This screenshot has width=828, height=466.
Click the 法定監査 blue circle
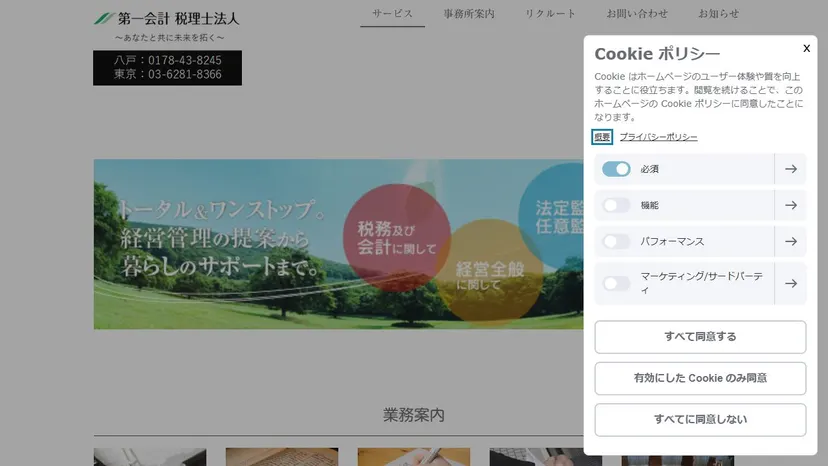(x=551, y=217)
